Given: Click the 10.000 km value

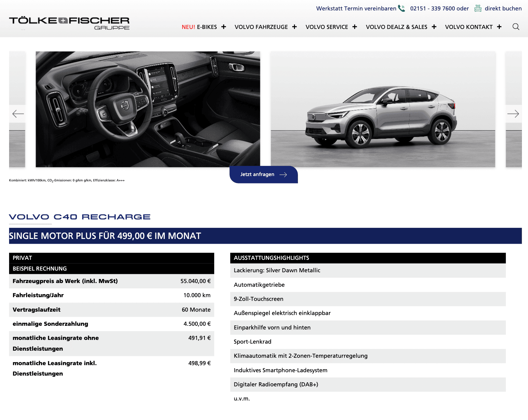Looking at the screenshot, I should [197, 295].
